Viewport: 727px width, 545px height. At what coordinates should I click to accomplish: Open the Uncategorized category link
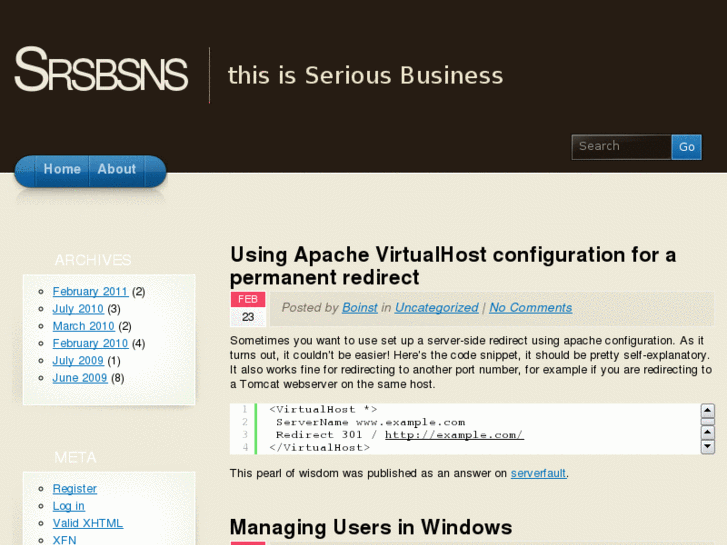(436, 308)
